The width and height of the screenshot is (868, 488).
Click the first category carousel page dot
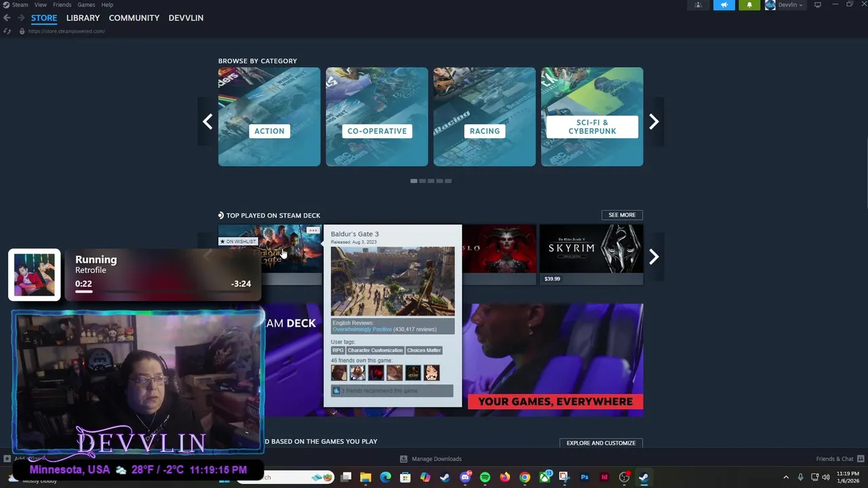(x=414, y=181)
